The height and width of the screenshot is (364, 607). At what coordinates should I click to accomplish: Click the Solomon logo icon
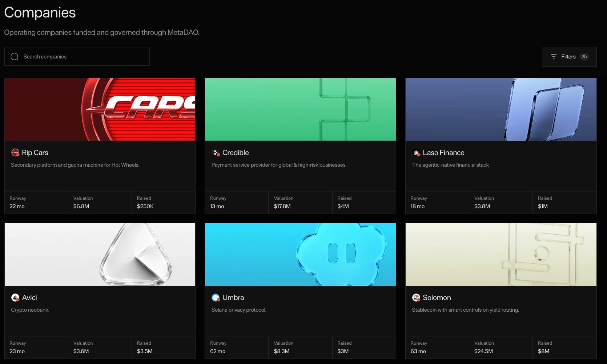[416, 298]
